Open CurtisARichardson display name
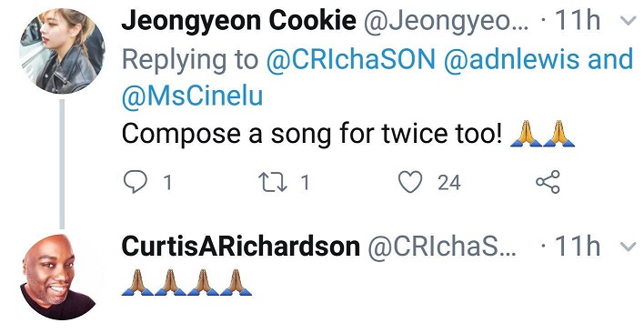The image size is (644, 333). click(241, 247)
